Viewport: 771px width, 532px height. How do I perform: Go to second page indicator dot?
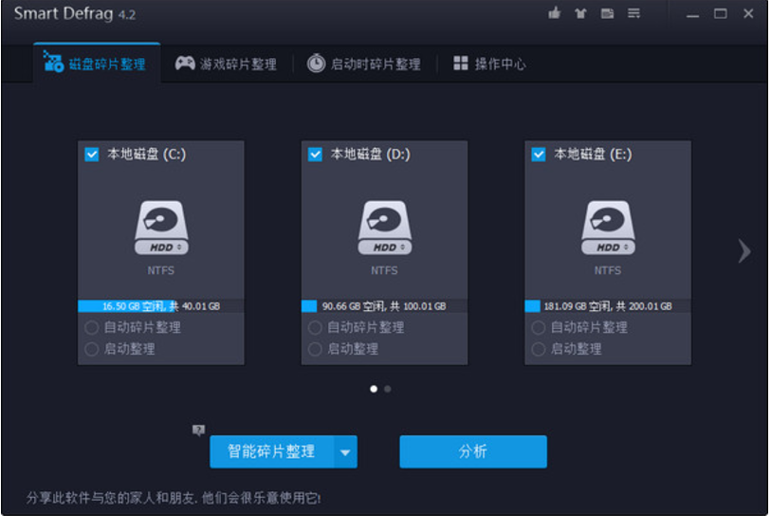pos(388,389)
